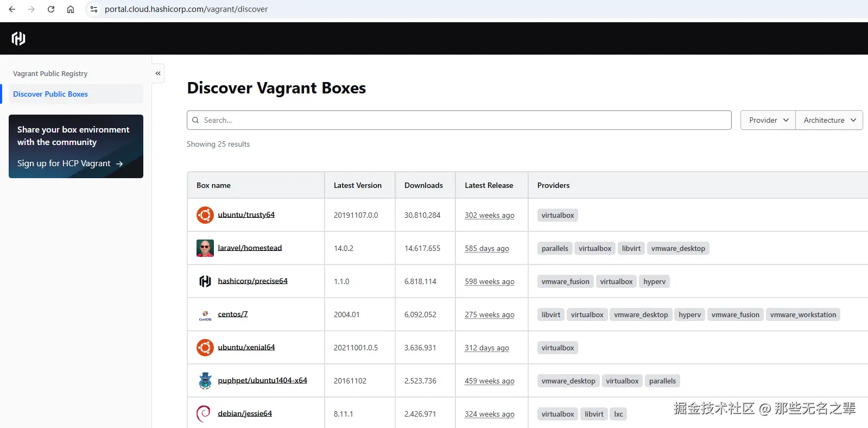Click the browser address bar URL

186,9
